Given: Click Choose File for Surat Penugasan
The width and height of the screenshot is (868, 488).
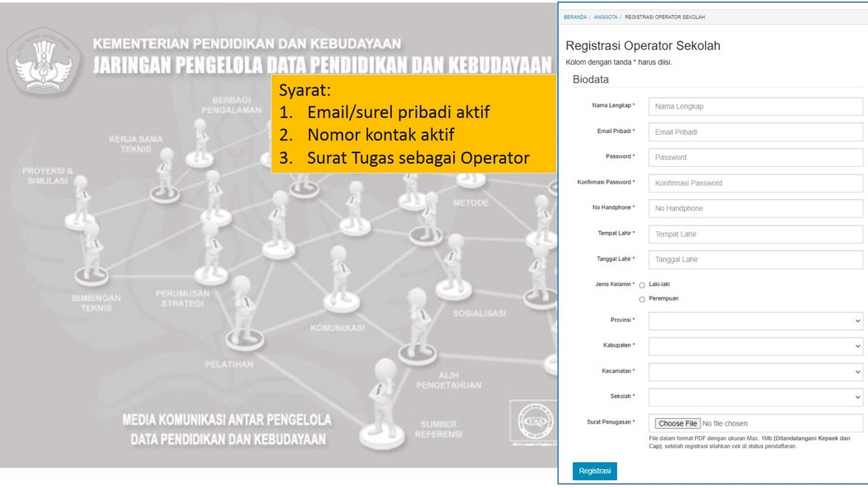Looking at the screenshot, I should pos(677,424).
